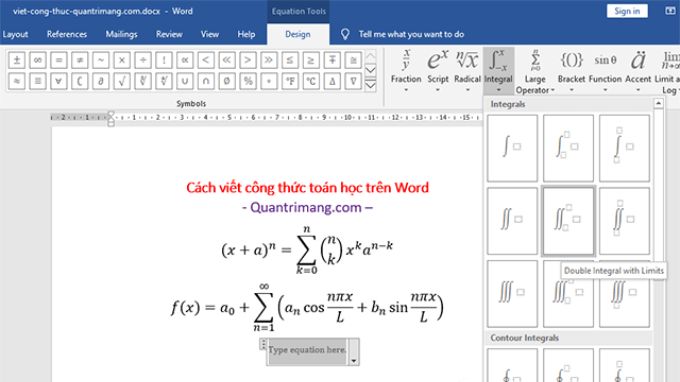Insert the partial differential symbol
Screen dimensions: 680x382
click(101, 81)
